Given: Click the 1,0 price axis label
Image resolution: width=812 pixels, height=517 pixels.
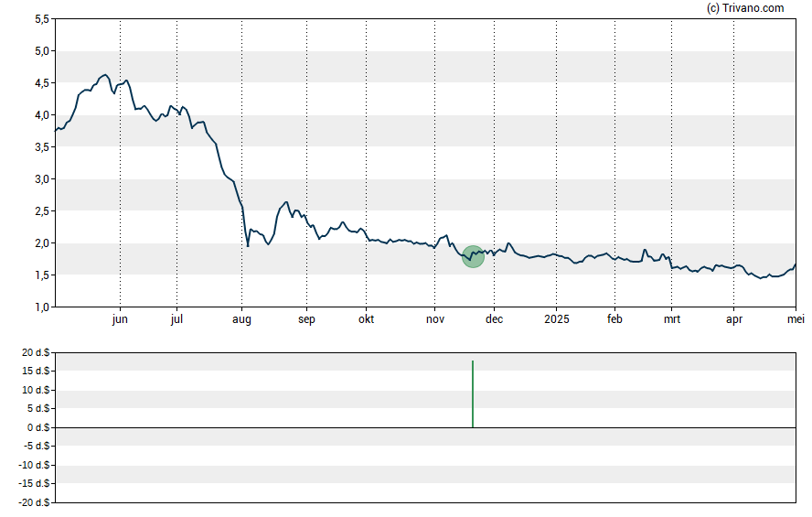Looking at the screenshot, I should [42, 307].
